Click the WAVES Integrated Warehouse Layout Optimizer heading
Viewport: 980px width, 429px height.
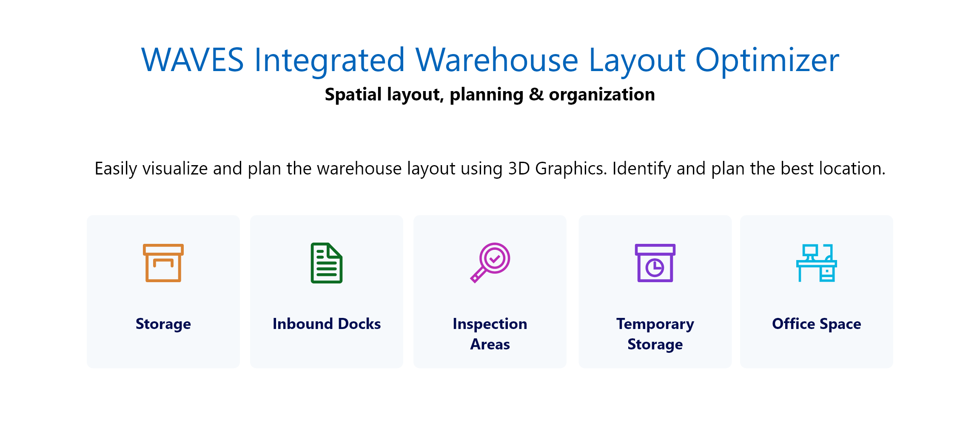[x=490, y=60]
